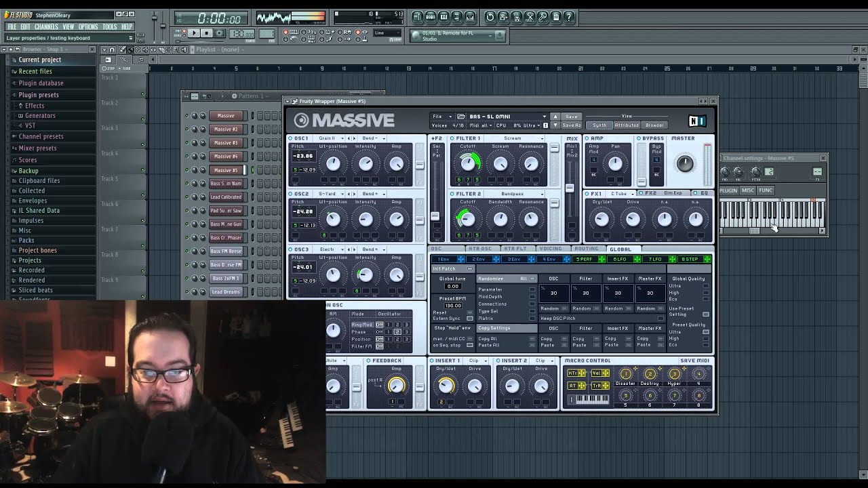This screenshot has width=868, height=488.
Task: Click the Browser view button in Massive
Action: (x=654, y=125)
